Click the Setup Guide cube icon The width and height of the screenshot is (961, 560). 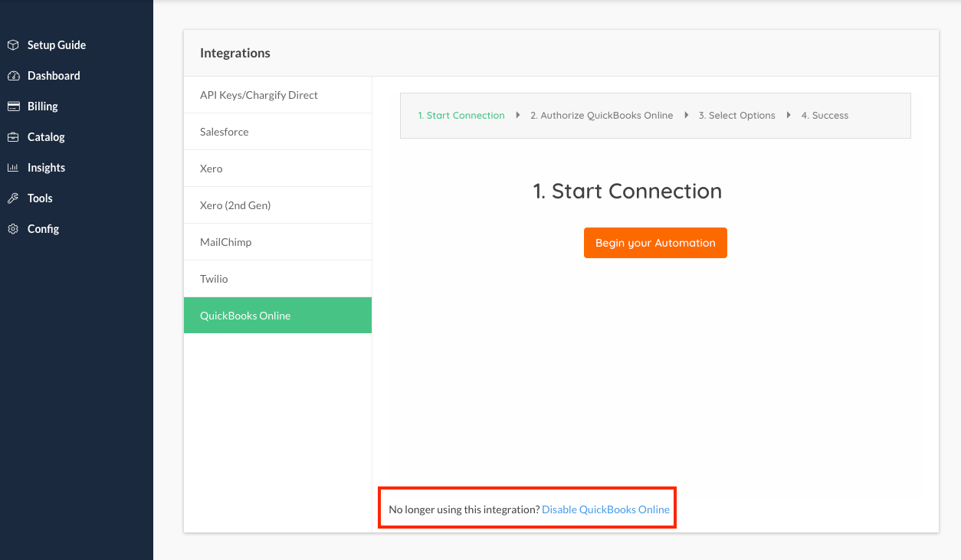click(x=13, y=45)
